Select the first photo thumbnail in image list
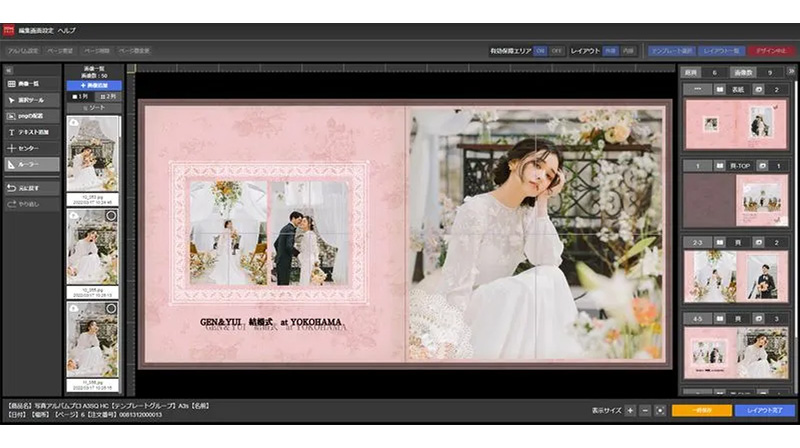This screenshot has width=800, height=448. [x=92, y=154]
